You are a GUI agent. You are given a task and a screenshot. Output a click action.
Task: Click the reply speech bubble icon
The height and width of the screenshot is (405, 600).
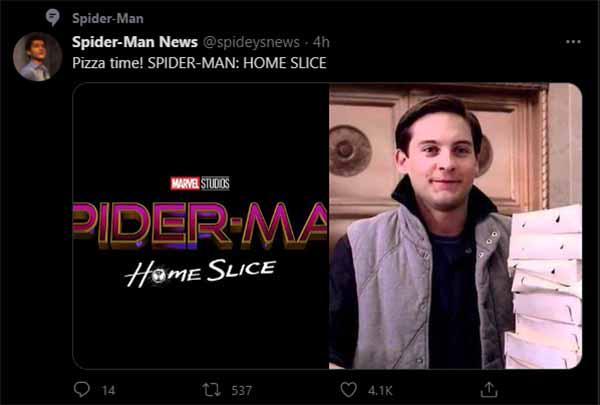coord(82,390)
